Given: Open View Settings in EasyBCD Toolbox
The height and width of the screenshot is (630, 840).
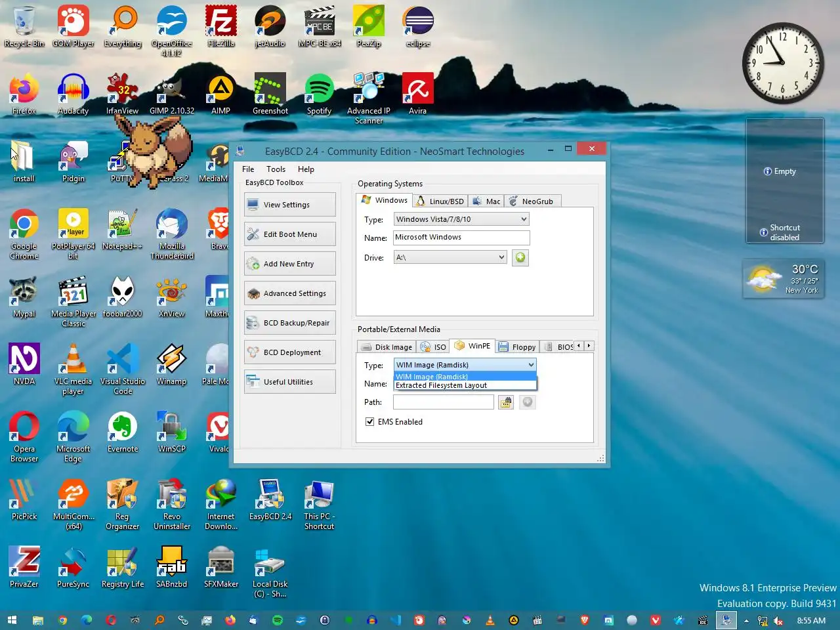Looking at the screenshot, I should (289, 205).
